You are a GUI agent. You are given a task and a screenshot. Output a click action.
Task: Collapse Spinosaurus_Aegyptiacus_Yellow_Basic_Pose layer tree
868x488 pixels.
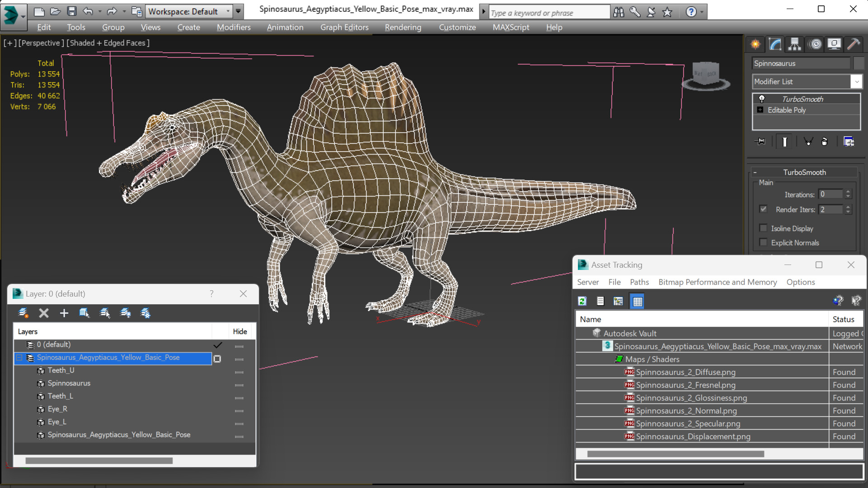pyautogui.click(x=19, y=358)
